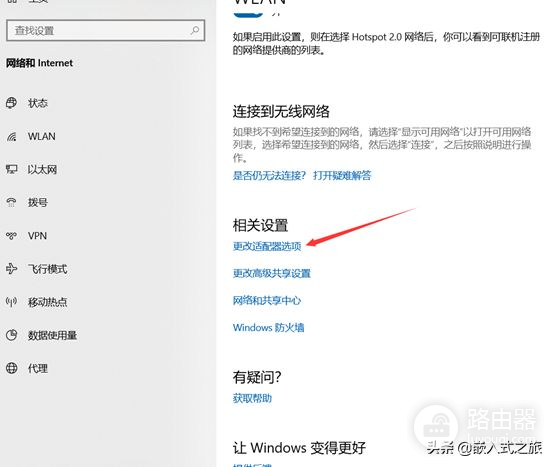Image resolution: width=554 pixels, height=467 pixels.
Task: Open the 状态 settings page
Action: (x=38, y=103)
